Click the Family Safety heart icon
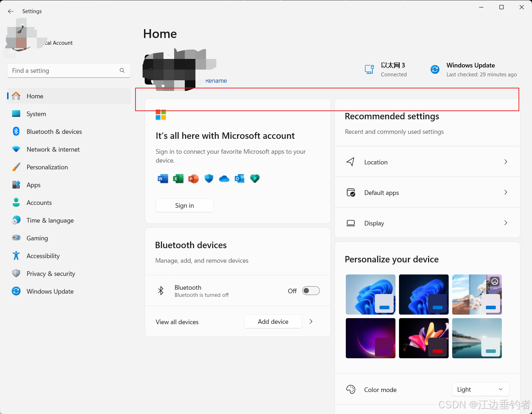The width and height of the screenshot is (532, 414). (255, 179)
